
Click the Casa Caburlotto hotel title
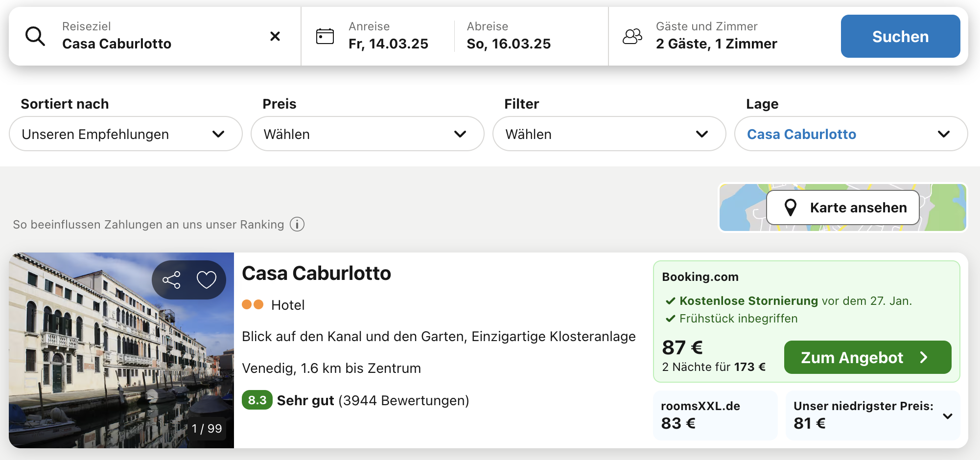[x=316, y=273]
